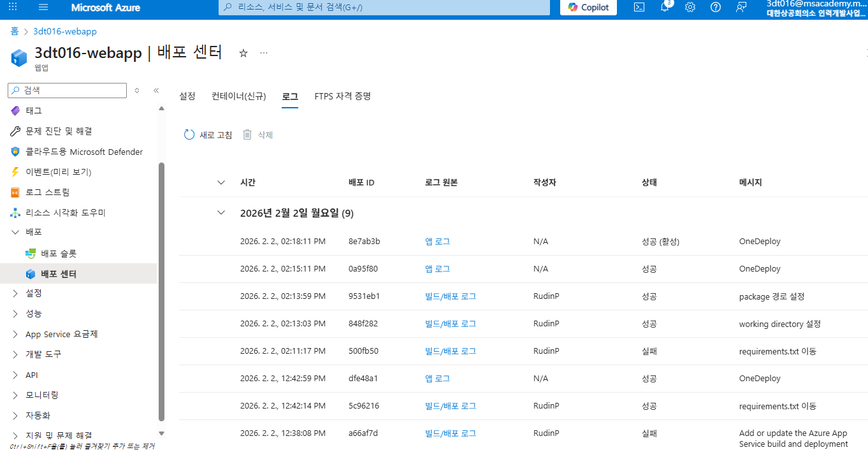868x450 pixels.
Task: Focus the sidebar 검색 box
Action: click(68, 91)
